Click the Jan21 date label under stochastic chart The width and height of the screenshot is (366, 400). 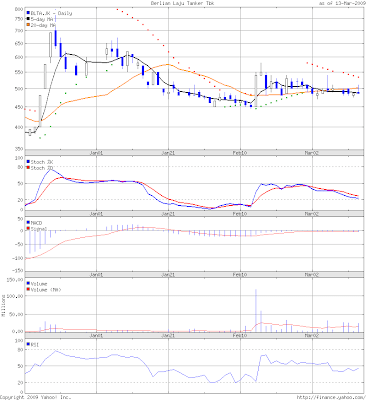point(169,213)
